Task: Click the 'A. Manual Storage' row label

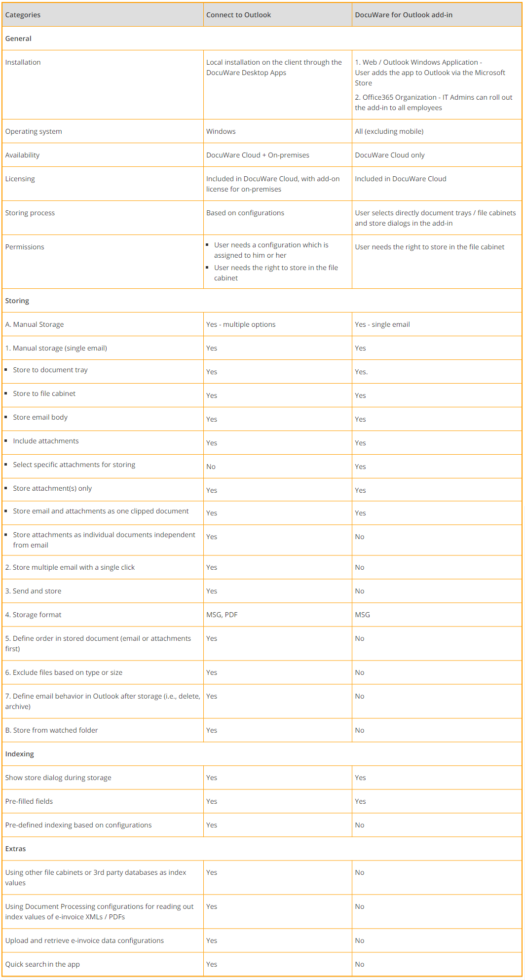Action: click(x=35, y=324)
